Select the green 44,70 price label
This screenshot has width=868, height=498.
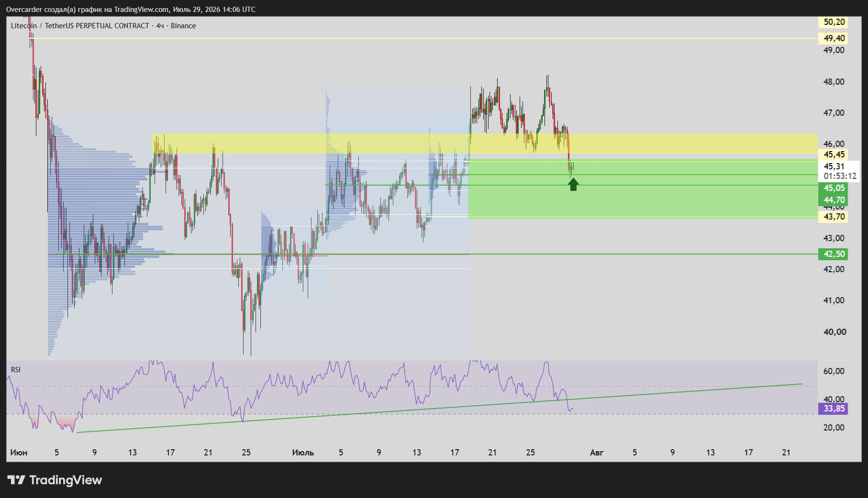tap(833, 200)
